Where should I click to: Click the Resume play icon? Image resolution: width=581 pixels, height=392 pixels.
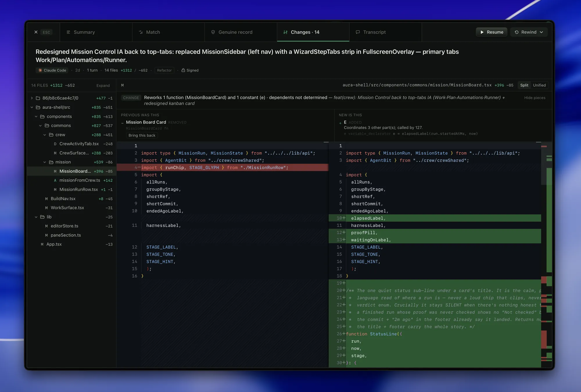click(x=482, y=32)
